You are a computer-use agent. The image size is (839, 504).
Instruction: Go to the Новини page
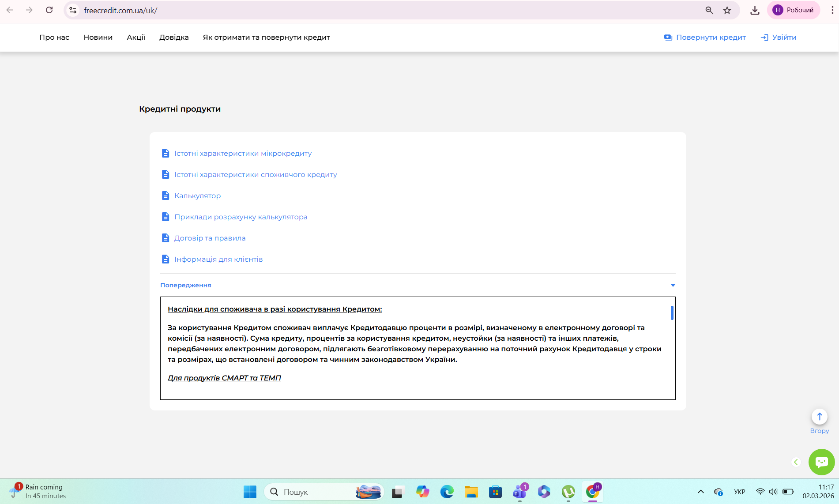pyautogui.click(x=98, y=38)
